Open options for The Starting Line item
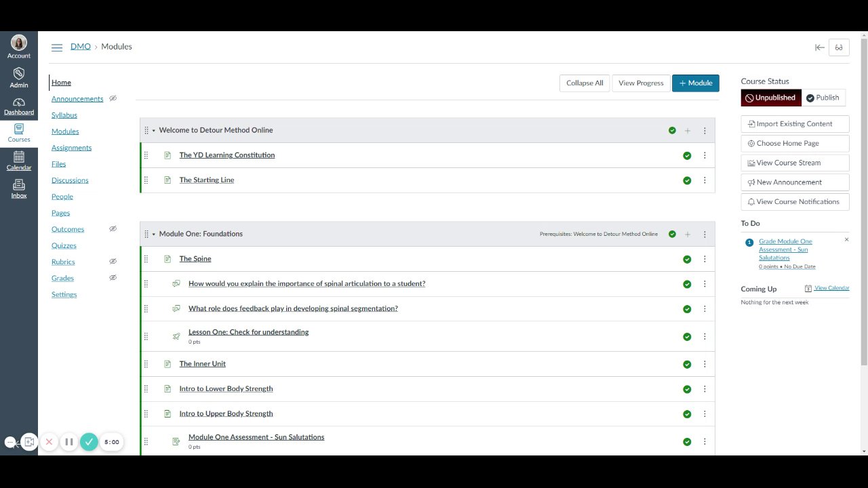This screenshot has height=488, width=868. 705,180
